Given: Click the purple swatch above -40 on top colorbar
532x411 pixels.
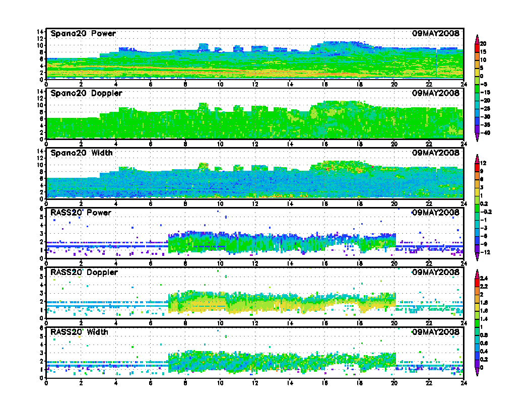Looking at the screenshot, I should (477, 129).
